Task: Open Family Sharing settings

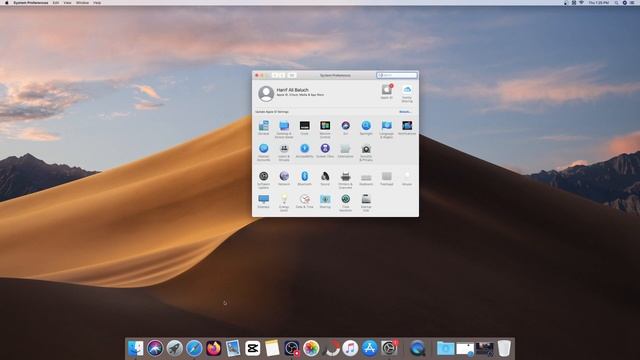Action: pos(407,93)
